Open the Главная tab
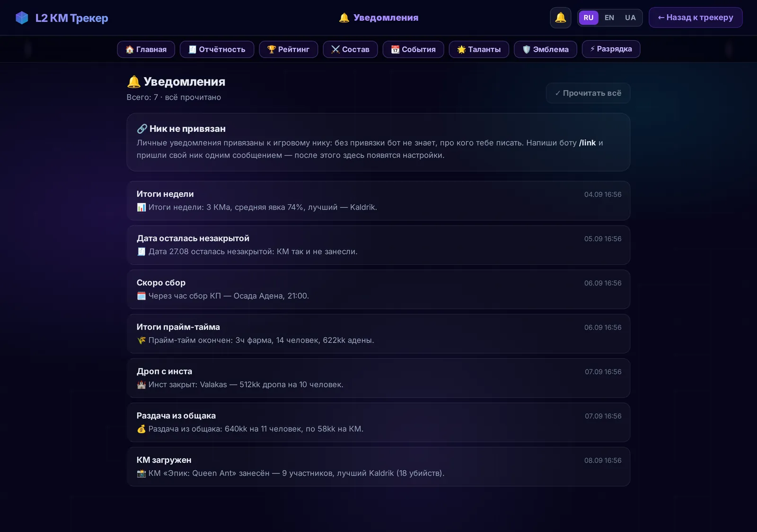Screen dimensions: 757x532 146,49
